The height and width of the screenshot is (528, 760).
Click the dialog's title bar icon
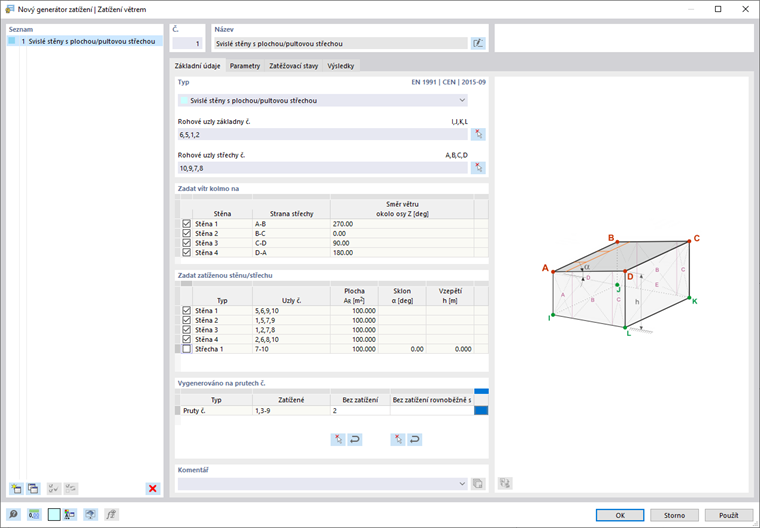click(9, 9)
